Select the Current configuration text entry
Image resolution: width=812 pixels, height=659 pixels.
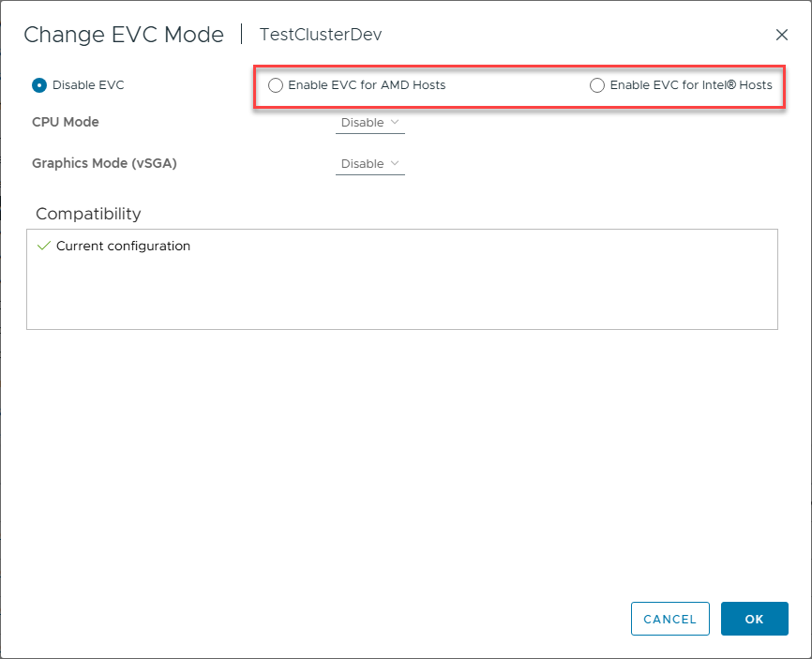[x=123, y=246]
